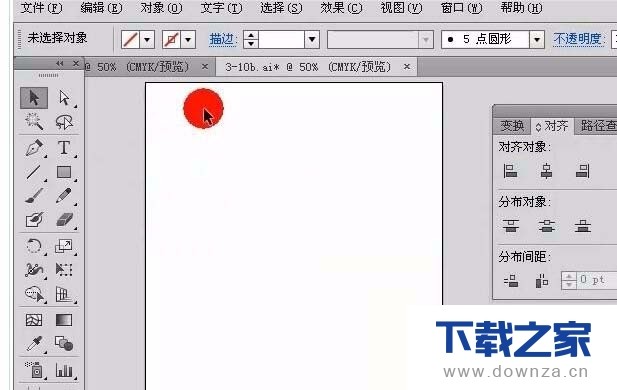The height and width of the screenshot is (390, 617).
Task: Open the 选择(S) menu
Action: 281,8
